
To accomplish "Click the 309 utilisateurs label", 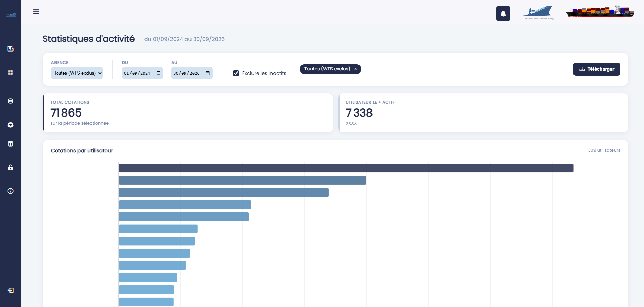I will 604,150.
